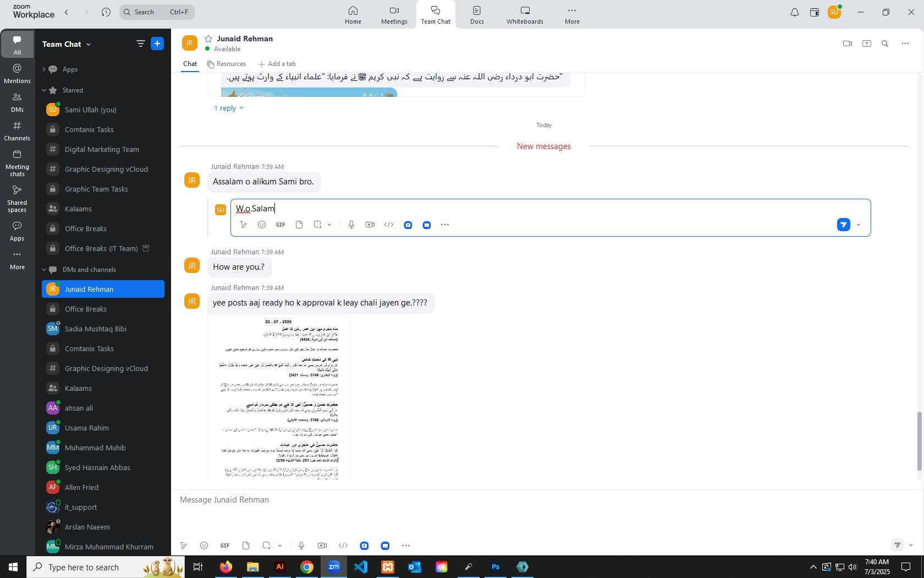The height and width of the screenshot is (578, 924).
Task: Open GIF picker in reply toolbar
Action: coord(280,225)
